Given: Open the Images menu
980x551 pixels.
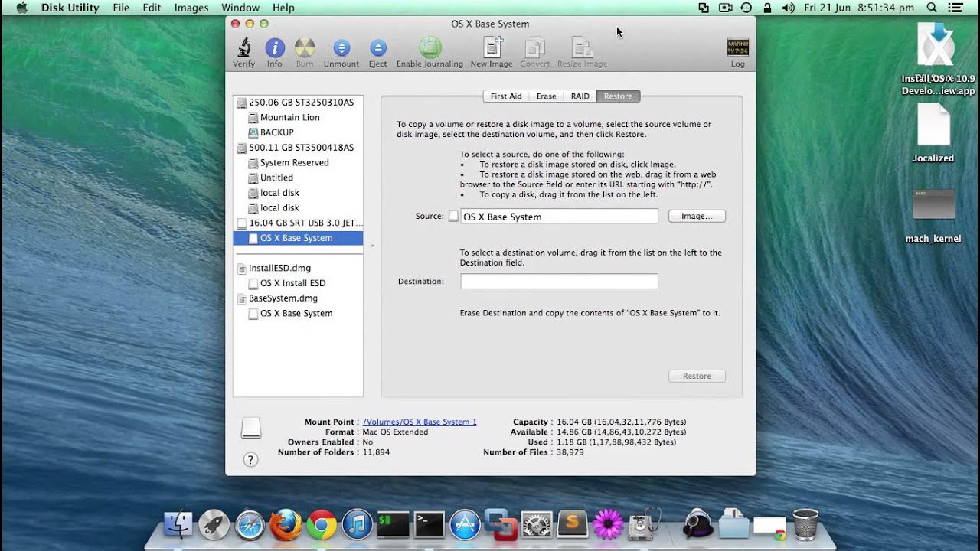Looking at the screenshot, I should pyautogui.click(x=191, y=8).
